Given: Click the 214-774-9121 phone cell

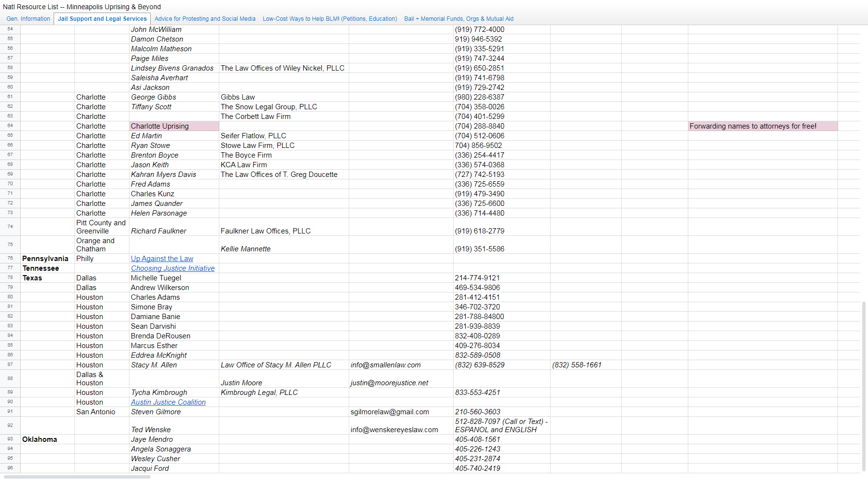Looking at the screenshot, I should tap(502, 278).
